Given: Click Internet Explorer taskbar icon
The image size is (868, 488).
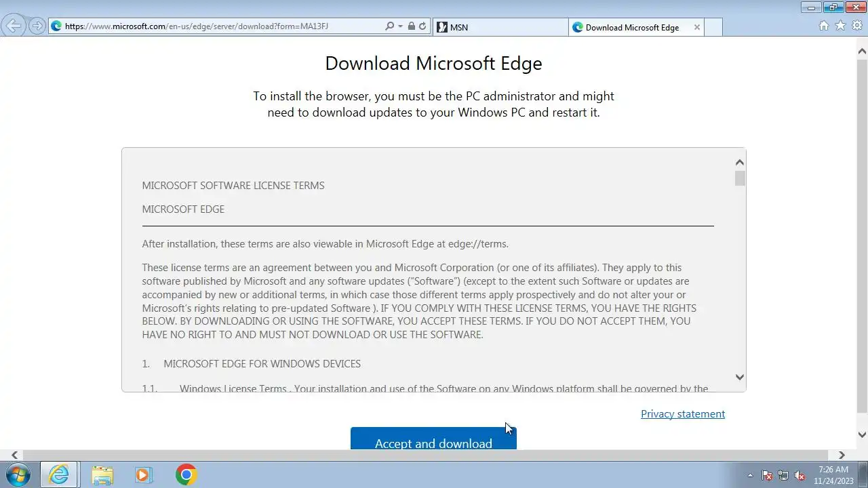Looking at the screenshot, I should tap(59, 474).
